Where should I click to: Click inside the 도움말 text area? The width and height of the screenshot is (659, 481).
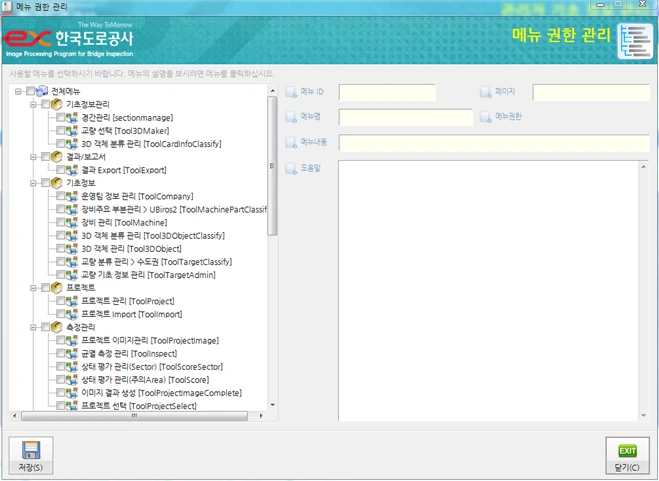coord(488,291)
